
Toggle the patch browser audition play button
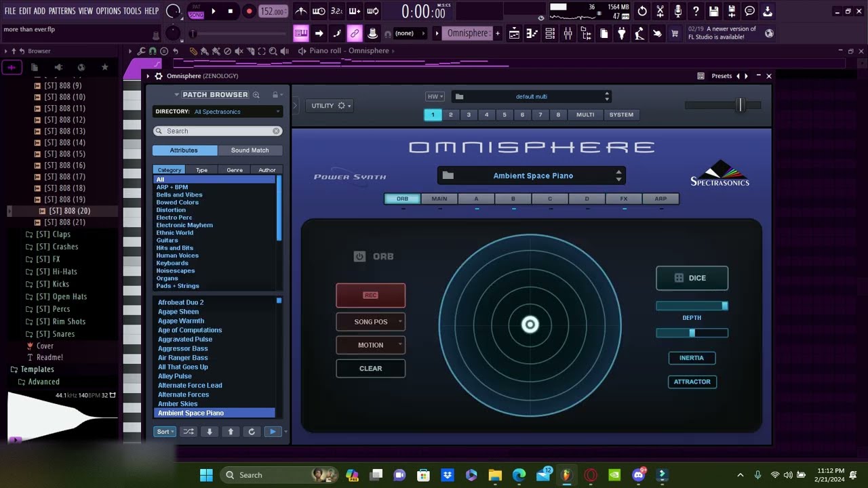pos(273,432)
